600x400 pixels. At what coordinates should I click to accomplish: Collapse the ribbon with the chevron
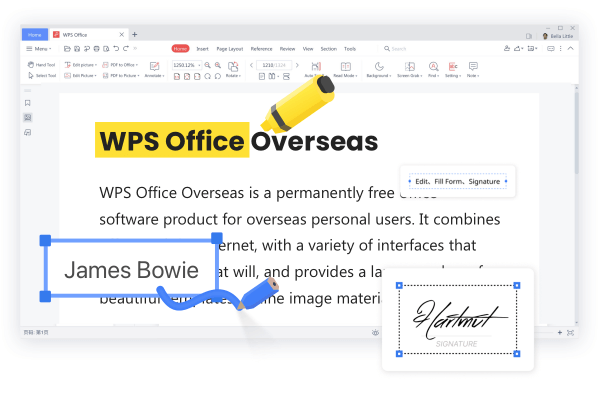[571, 49]
